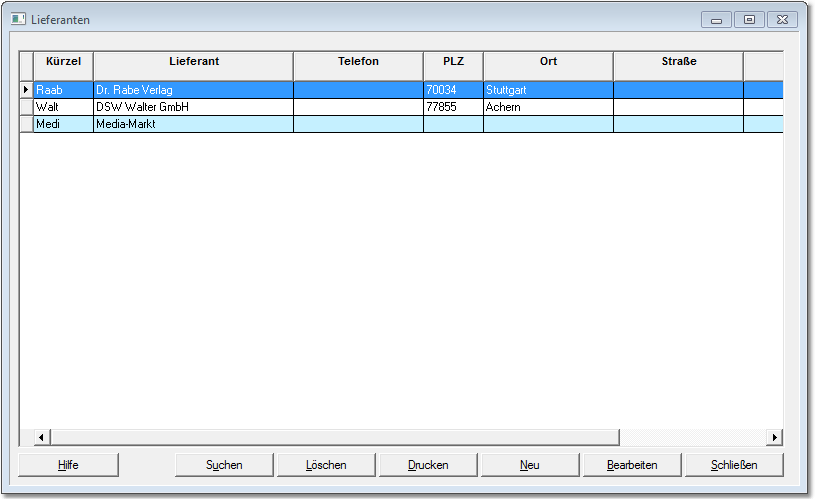This screenshot has width=815, height=501.
Task: Click the Lieferant column header
Action: (193, 62)
